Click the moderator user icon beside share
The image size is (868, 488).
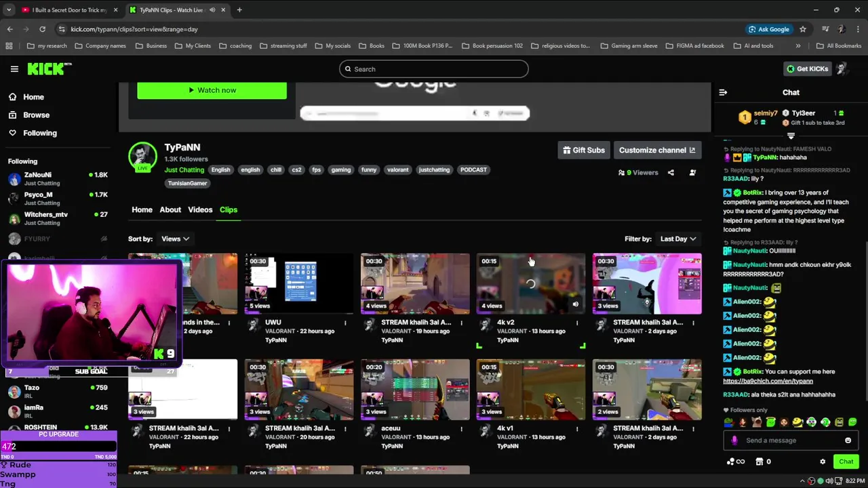coord(692,173)
